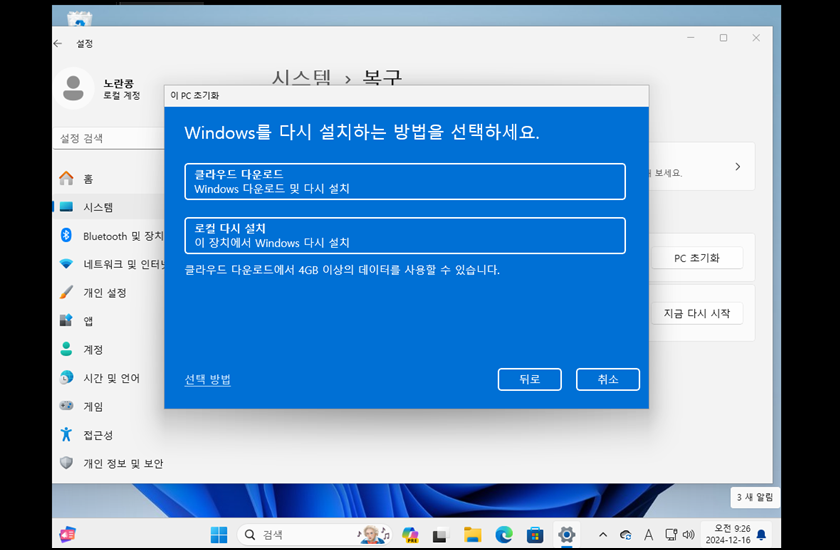Open the 앱 apps icon in sidebar

[66, 320]
